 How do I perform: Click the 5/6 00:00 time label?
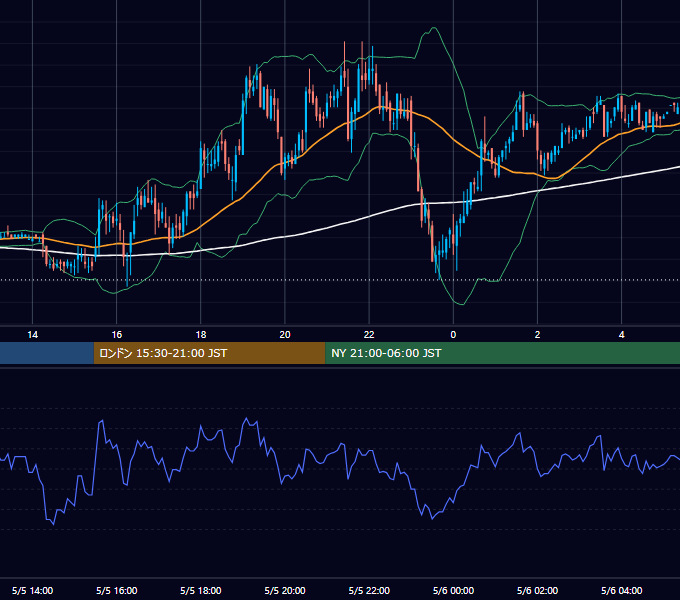click(453, 590)
